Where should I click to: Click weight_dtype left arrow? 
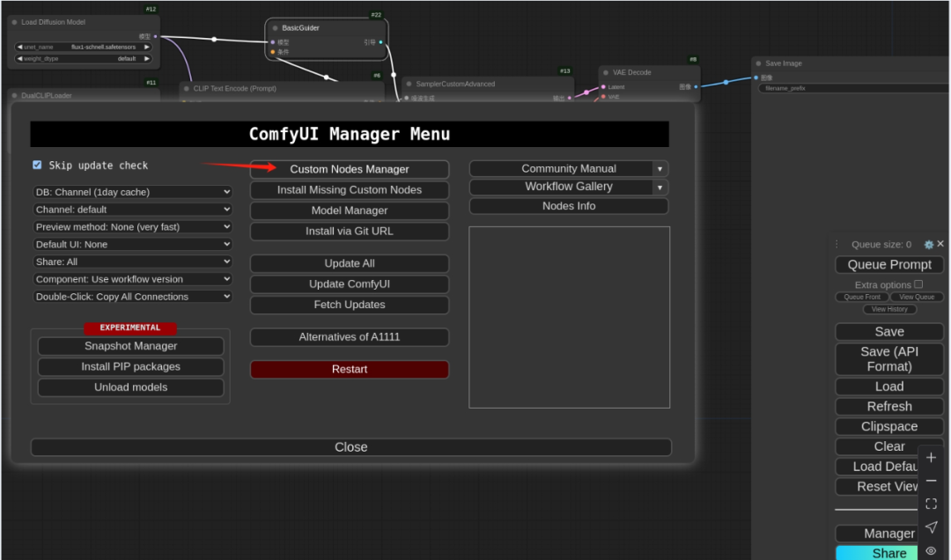[19, 59]
